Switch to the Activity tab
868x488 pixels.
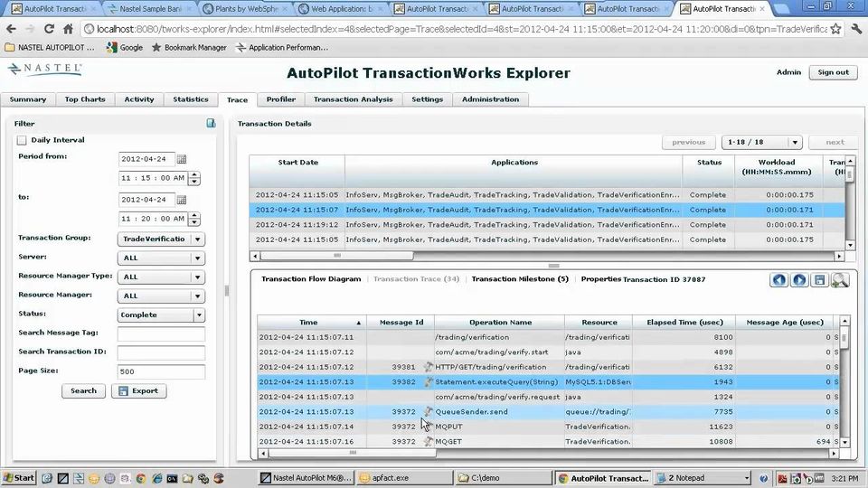[139, 99]
